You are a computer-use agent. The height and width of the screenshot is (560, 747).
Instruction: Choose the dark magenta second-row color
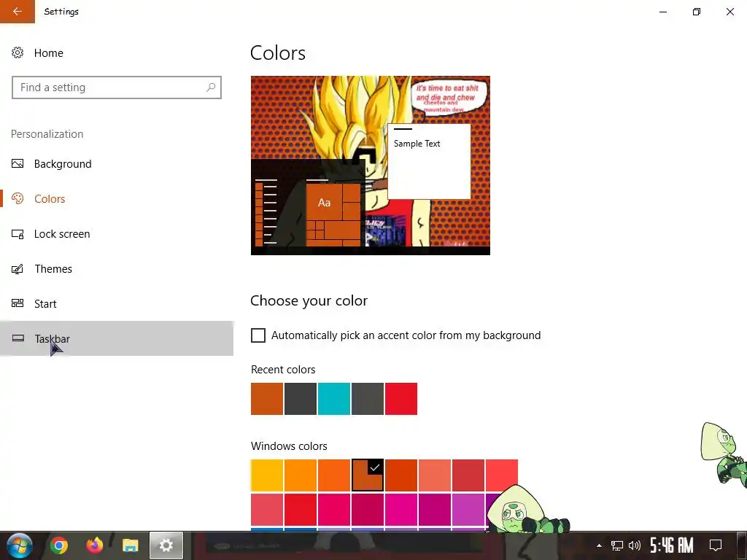click(x=435, y=510)
